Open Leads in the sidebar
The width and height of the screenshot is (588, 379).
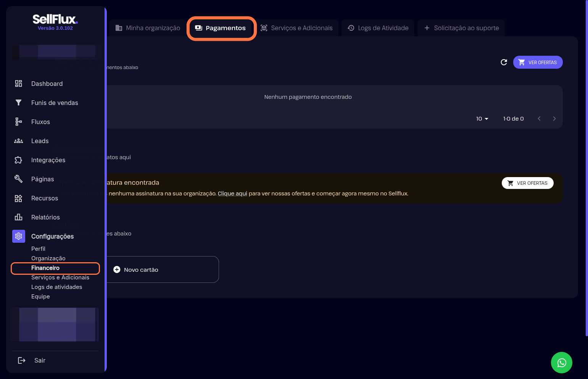click(40, 141)
